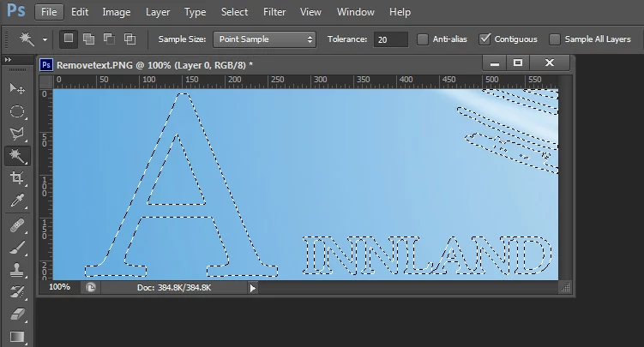Select the Crop tool
The image size is (644, 347).
pos(17,178)
